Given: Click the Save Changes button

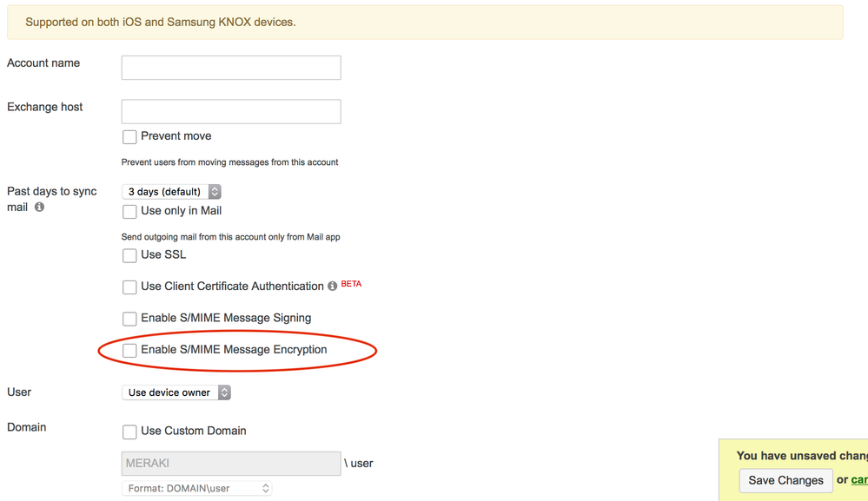Looking at the screenshot, I should click(x=785, y=480).
